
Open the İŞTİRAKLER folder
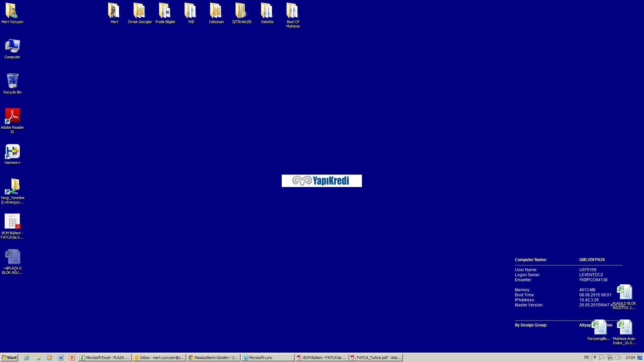242,13
